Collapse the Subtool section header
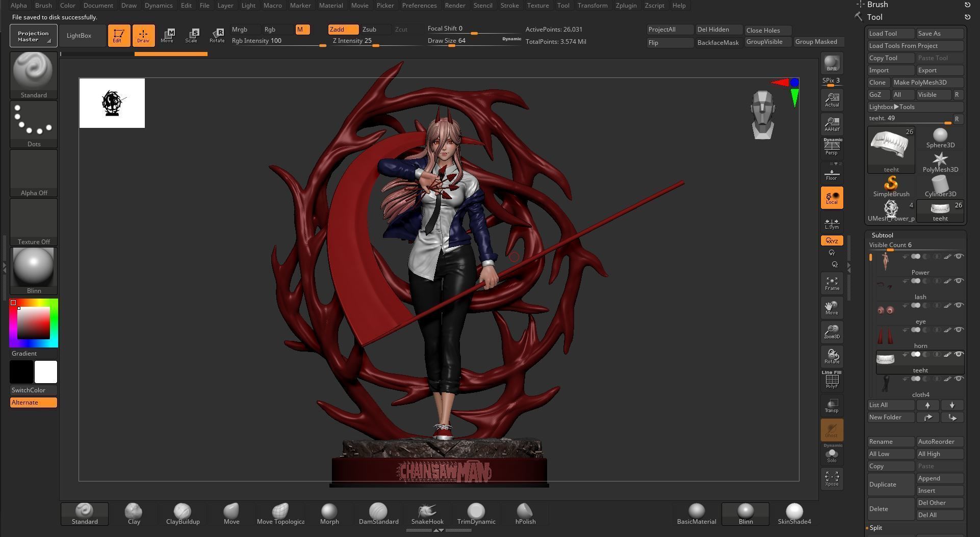980x537 pixels. click(882, 235)
